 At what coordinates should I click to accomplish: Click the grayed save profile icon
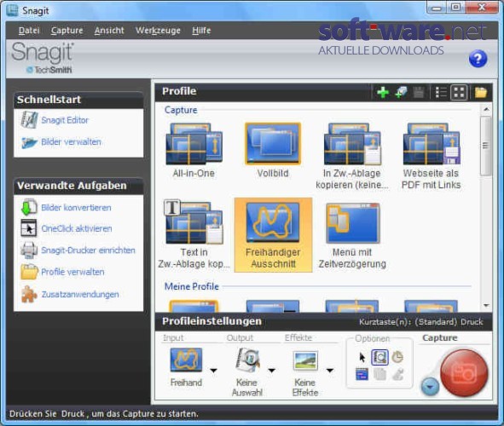coord(419,93)
